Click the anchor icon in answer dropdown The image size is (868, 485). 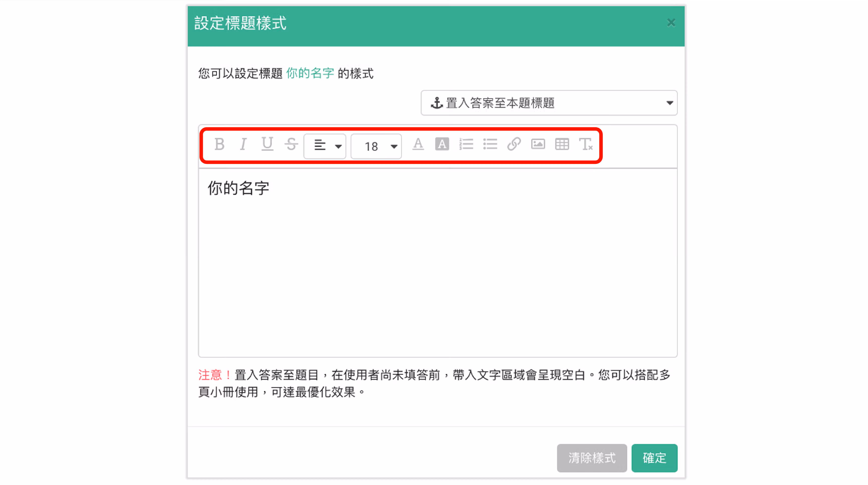437,103
